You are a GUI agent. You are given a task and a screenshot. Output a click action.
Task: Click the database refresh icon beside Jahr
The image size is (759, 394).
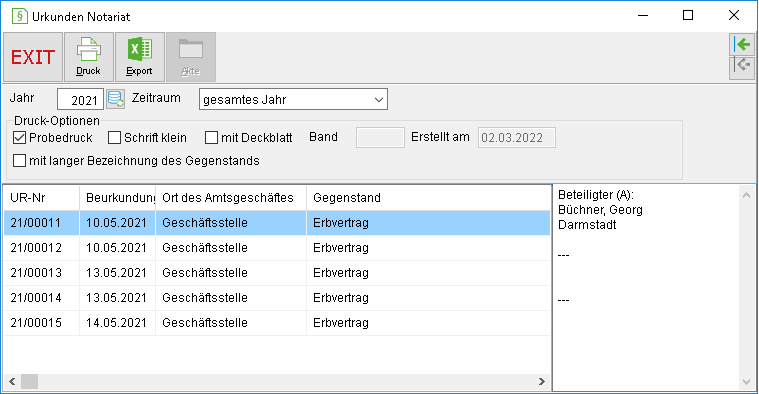(116, 99)
